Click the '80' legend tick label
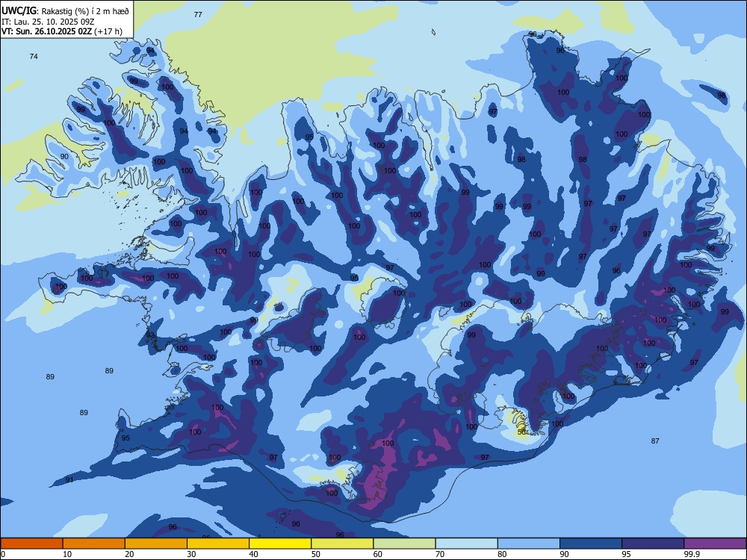Image resolution: width=747 pixels, height=560 pixels. [x=502, y=554]
